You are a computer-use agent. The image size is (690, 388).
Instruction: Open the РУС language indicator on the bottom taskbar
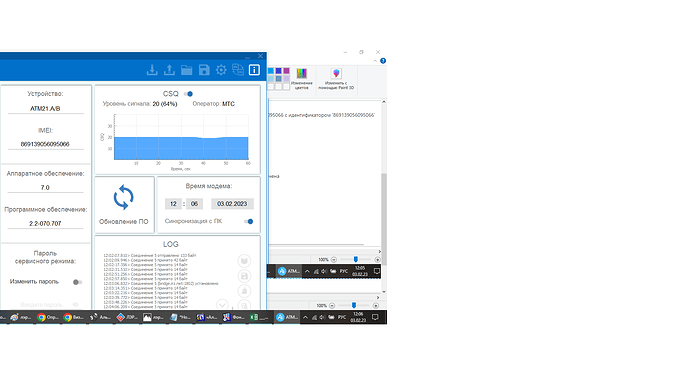click(342, 317)
